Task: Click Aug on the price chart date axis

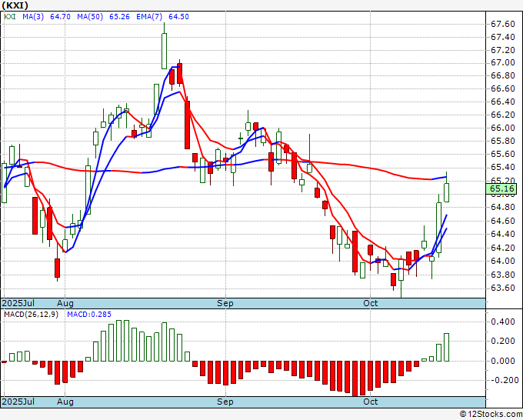Action: [x=65, y=303]
